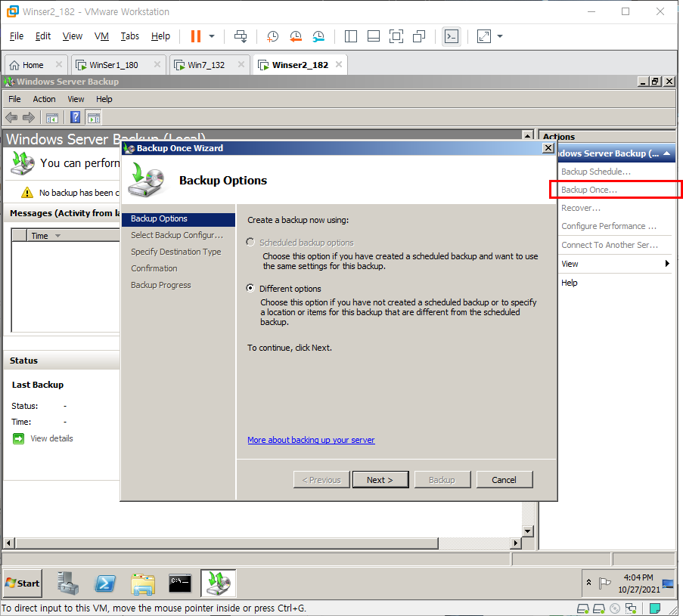
Task: Open More about backing up your server link
Action: click(311, 440)
